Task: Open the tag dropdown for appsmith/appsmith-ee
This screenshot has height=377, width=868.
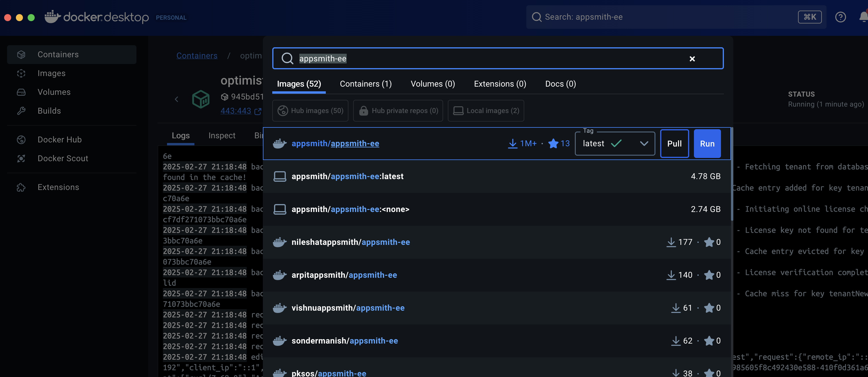Action: coord(644,143)
